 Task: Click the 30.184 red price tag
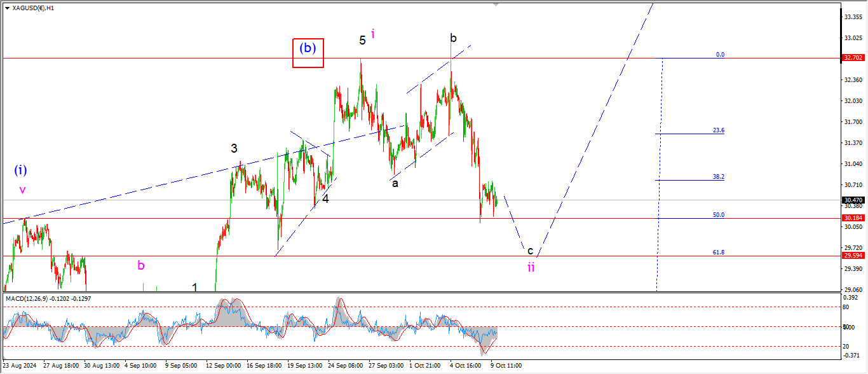(852, 219)
